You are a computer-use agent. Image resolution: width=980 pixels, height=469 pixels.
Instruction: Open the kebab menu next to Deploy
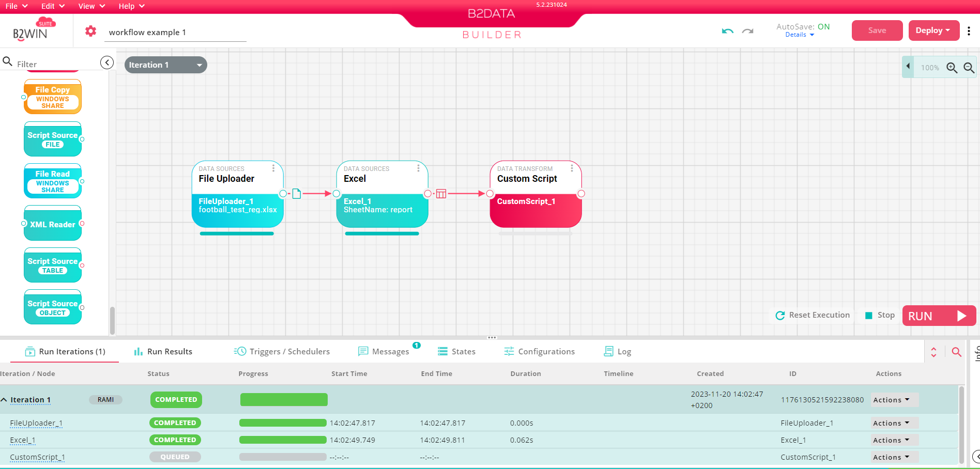coord(969,31)
